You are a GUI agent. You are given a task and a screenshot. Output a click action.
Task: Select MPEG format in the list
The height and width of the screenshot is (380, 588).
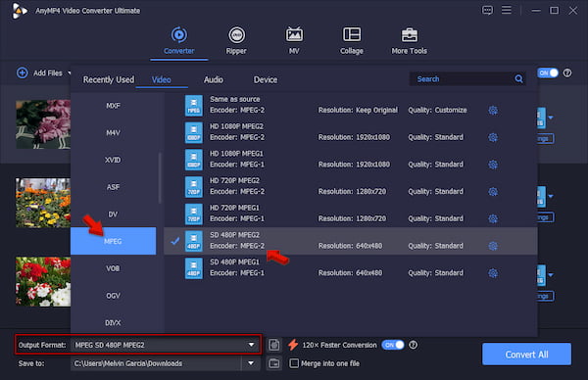click(x=113, y=241)
